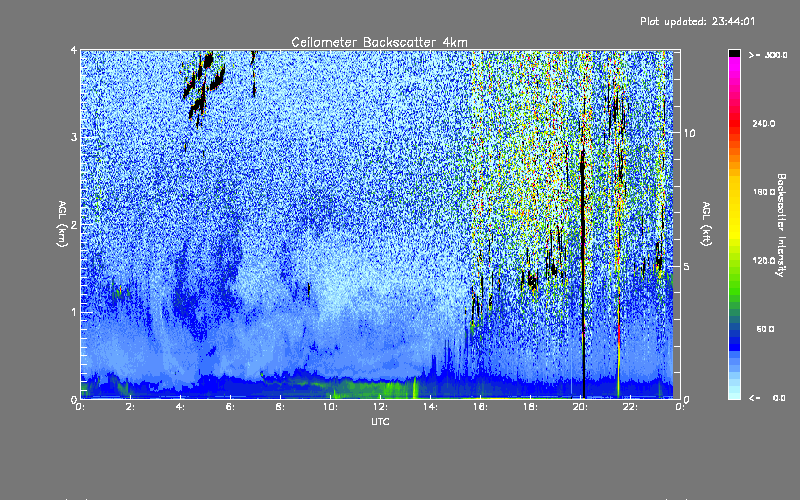Click the ">= 300.0" colorbar value
This screenshot has height=500, width=800.
(768, 55)
